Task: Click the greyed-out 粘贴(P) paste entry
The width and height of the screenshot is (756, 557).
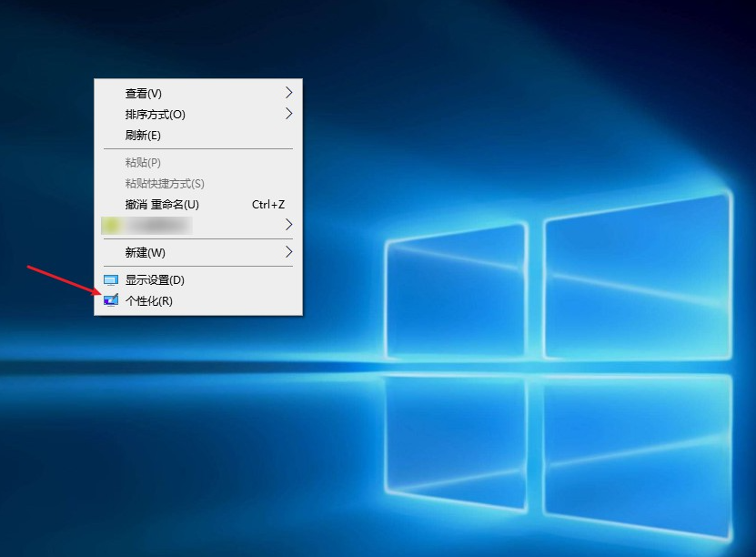Action: pos(143,163)
